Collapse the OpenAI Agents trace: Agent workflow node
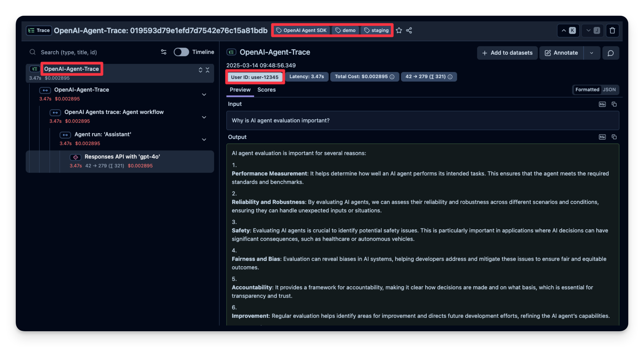 204,117
